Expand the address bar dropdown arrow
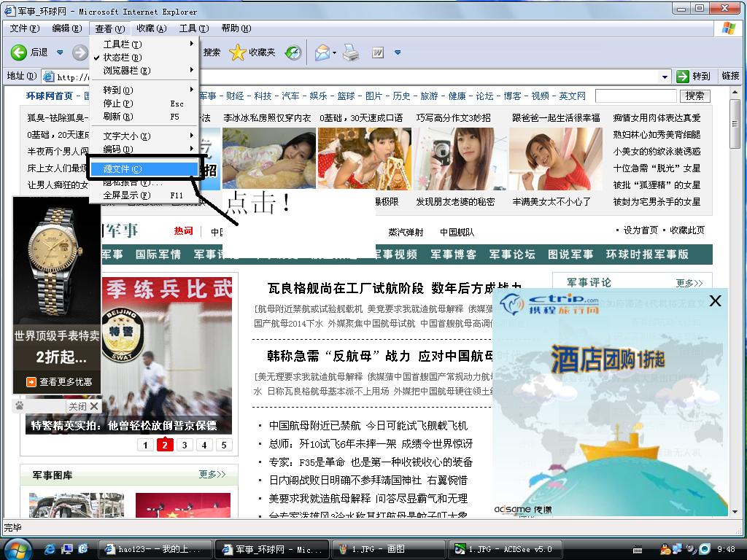The width and height of the screenshot is (747, 560). point(665,77)
